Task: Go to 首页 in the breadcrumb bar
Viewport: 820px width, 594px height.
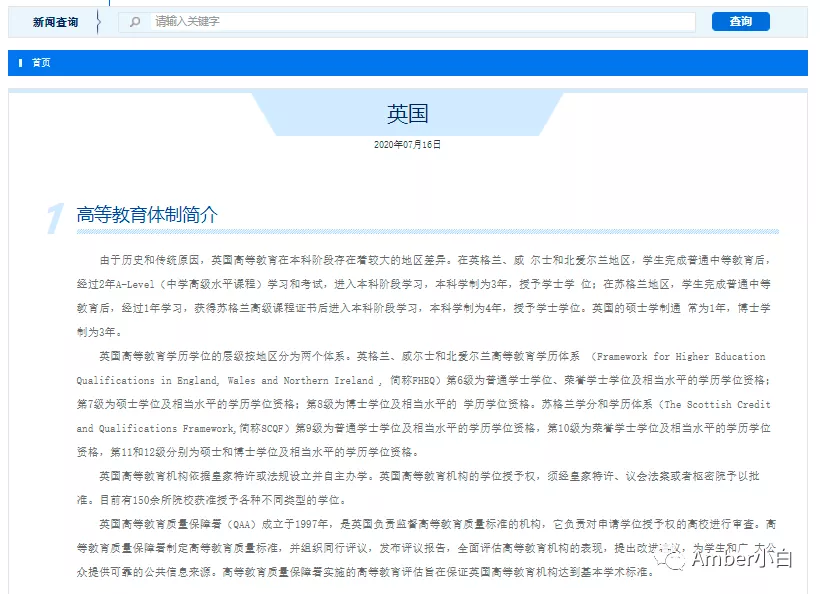Action: 41,63
